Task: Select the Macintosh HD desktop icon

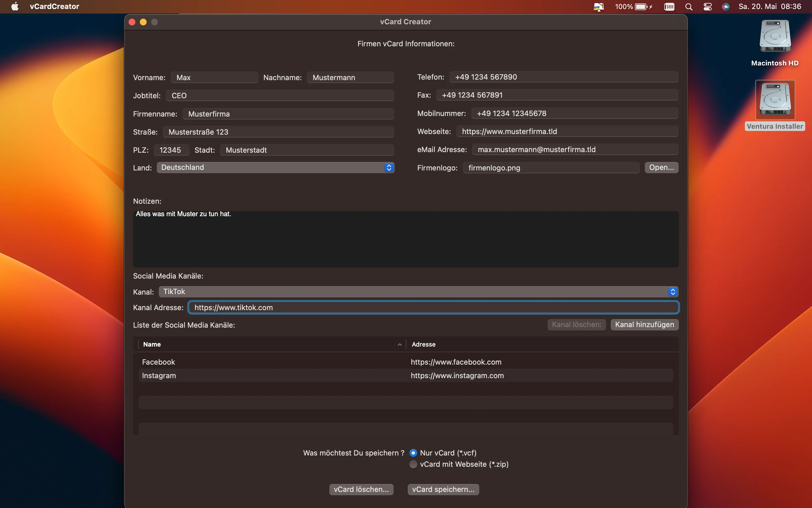Action: coord(775,43)
